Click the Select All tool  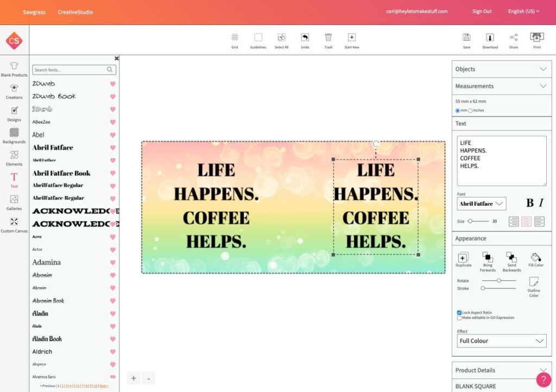coord(282,40)
